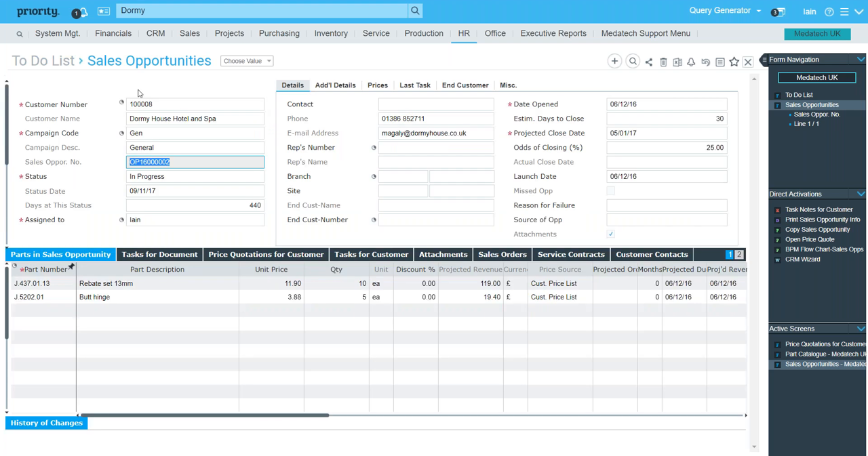Open the hamburger menu in header
The width and height of the screenshot is (868, 456).
[x=844, y=12]
